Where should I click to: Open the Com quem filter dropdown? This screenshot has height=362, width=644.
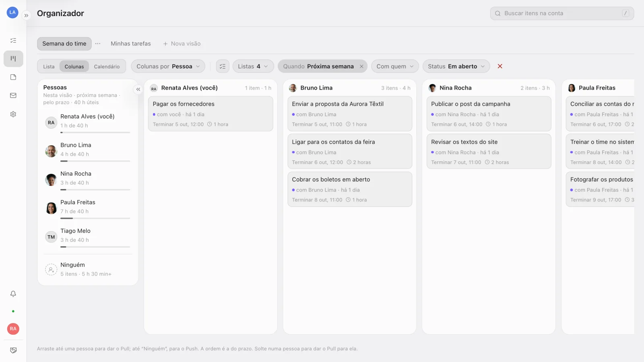click(395, 66)
